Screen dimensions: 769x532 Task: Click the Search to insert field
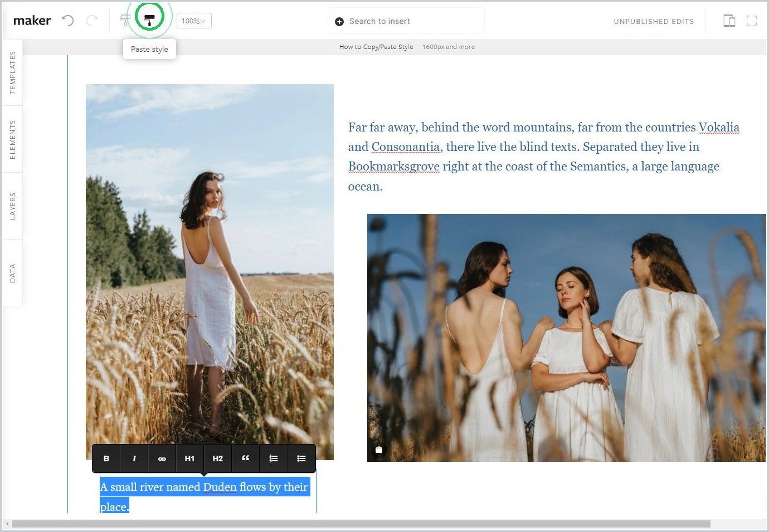tap(407, 21)
